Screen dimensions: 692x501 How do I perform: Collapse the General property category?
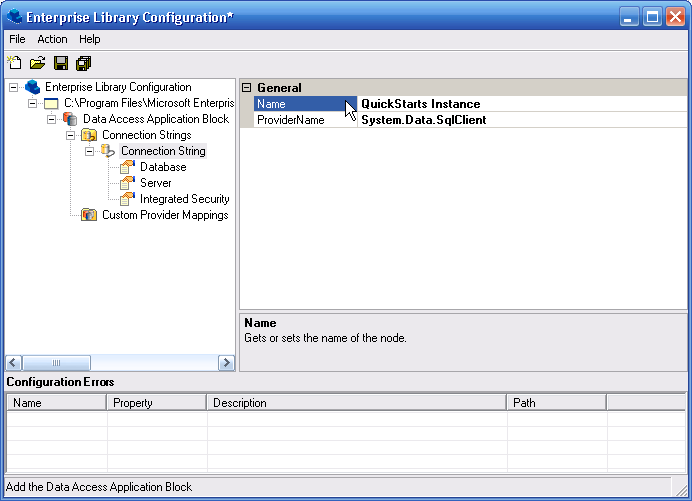[x=247, y=88]
